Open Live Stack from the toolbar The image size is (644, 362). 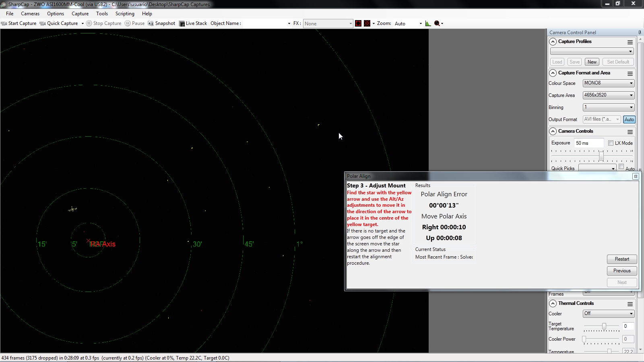[x=193, y=23]
